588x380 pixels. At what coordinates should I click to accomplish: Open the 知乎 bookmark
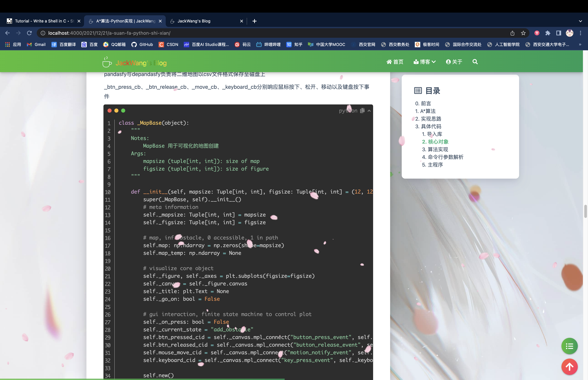(294, 44)
